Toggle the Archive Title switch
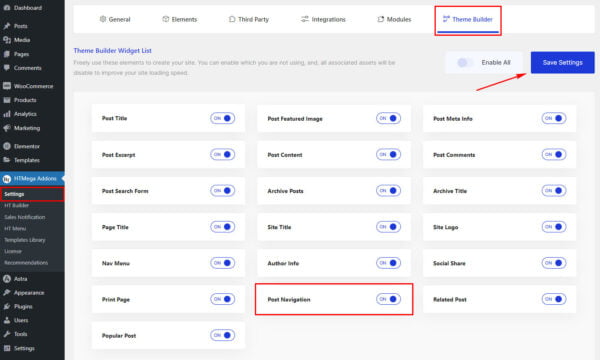This screenshot has height=360, width=600. point(554,191)
